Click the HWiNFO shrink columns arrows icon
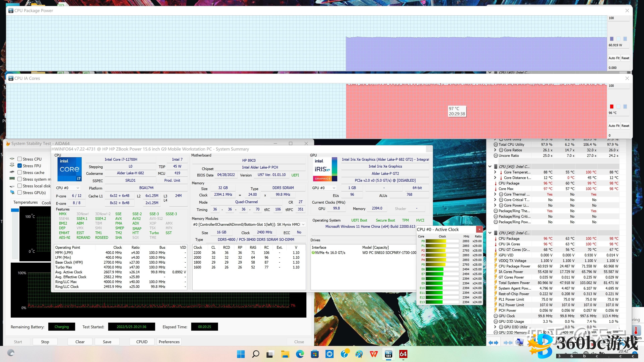644x362 pixels. pyautogui.click(x=508, y=343)
